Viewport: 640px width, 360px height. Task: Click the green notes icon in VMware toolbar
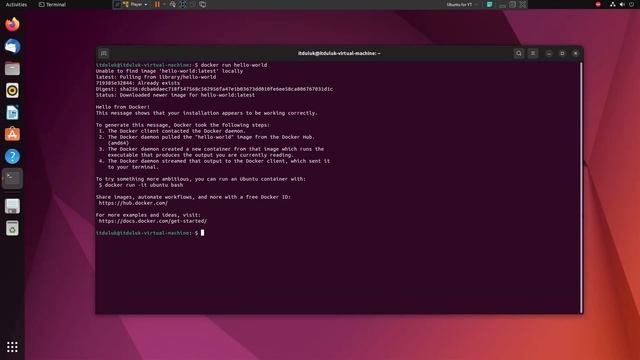[489, 4]
